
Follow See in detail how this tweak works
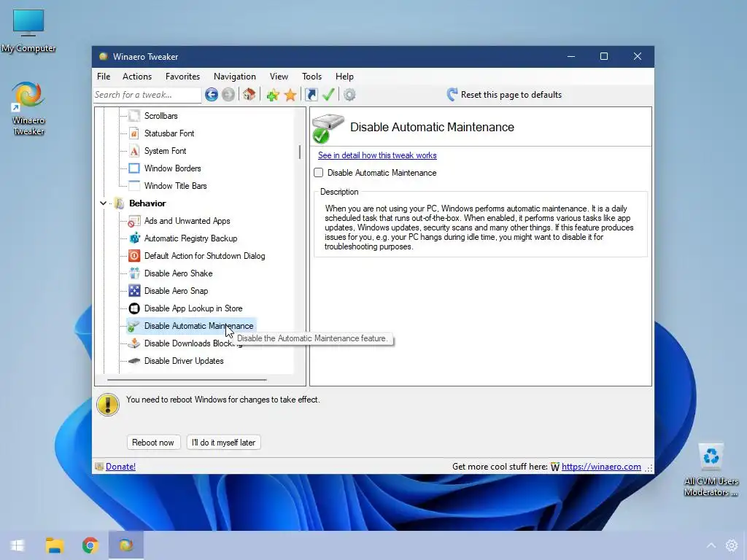point(377,155)
